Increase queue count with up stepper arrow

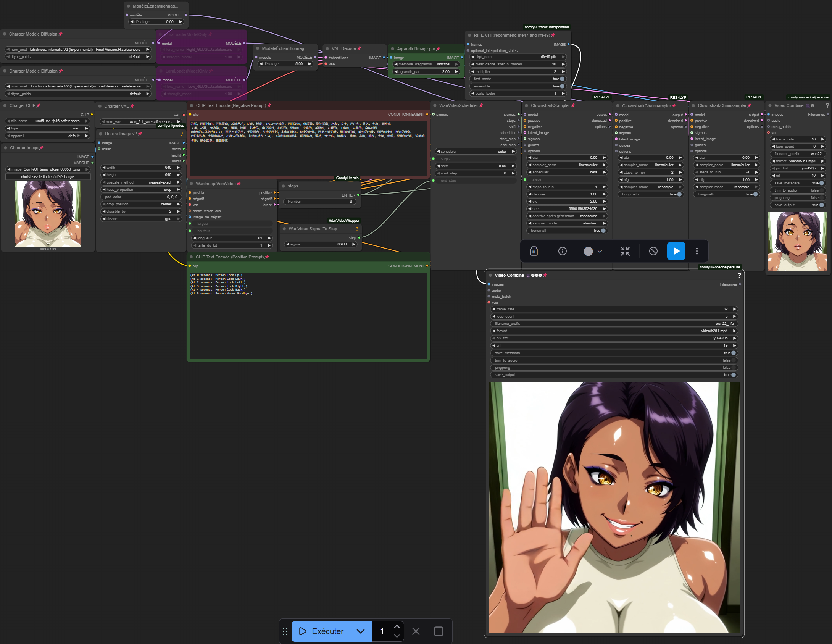coord(397,627)
